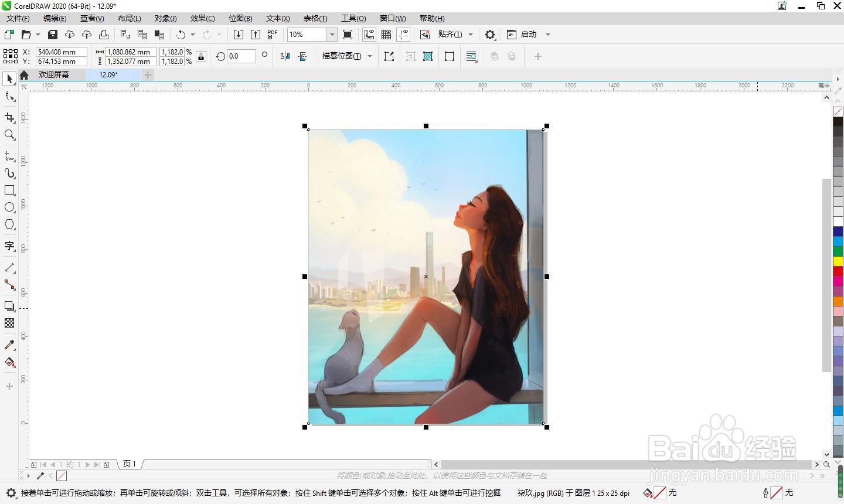Click the Undo arrow icon
Screen dimensions: 844x504
(x=181, y=35)
